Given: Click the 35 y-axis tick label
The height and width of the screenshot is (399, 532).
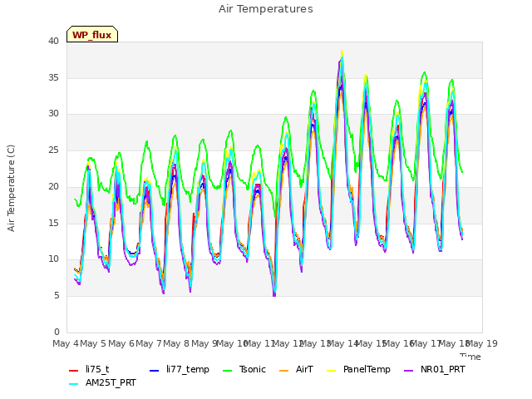Looking at the screenshot, I should 53,77.
